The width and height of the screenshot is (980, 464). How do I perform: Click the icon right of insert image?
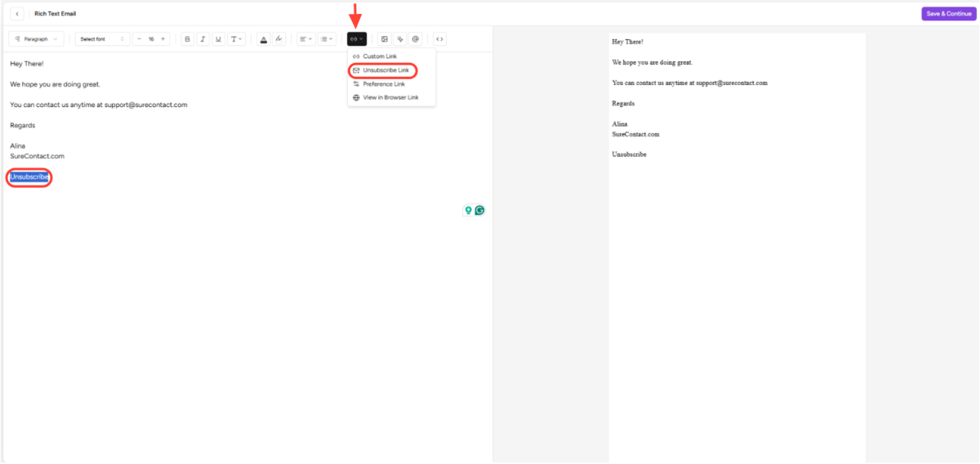tap(400, 39)
